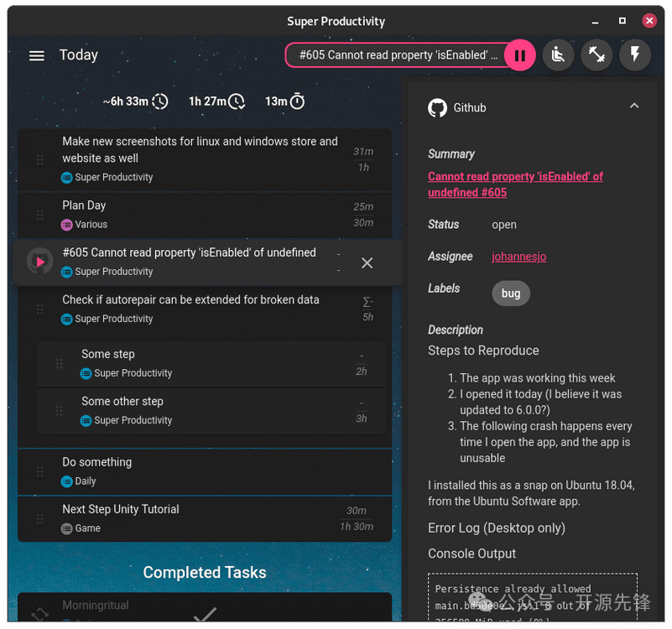The height and width of the screenshot is (629, 672).
Task: Open the lightning bolt quick actions
Action: [635, 55]
